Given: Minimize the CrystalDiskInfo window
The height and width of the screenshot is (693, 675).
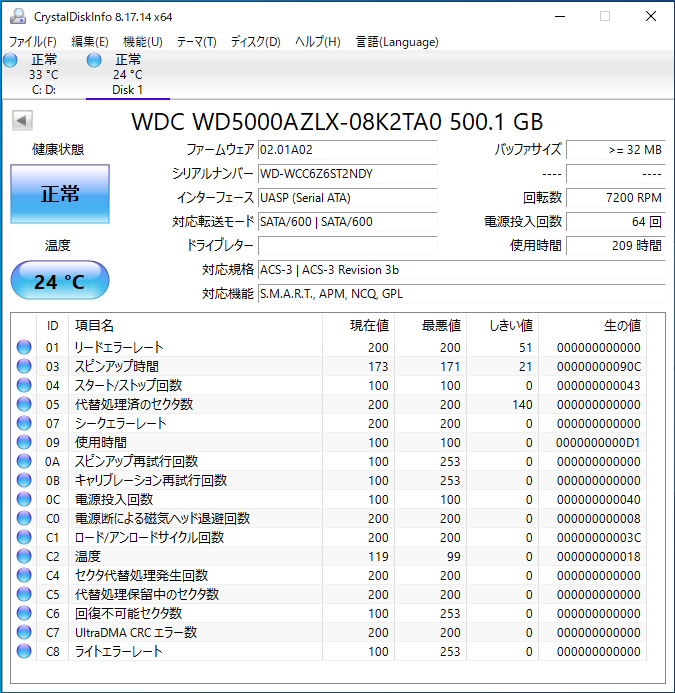Looking at the screenshot, I should coord(560,16).
